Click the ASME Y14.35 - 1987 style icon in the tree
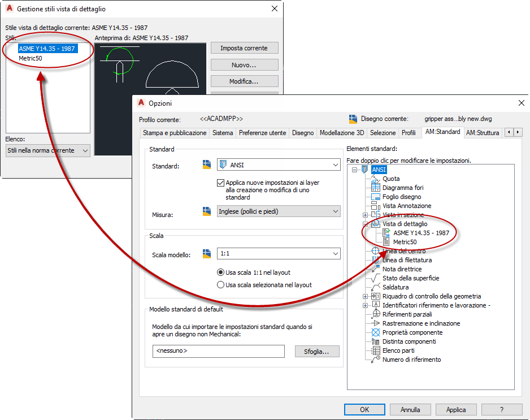This screenshot has width=530, height=420. (x=386, y=233)
